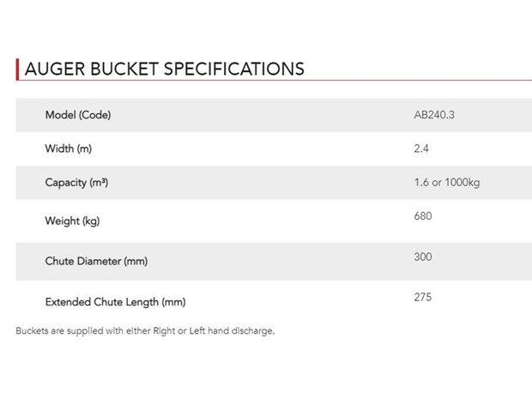This screenshot has height=399, width=532.
Task: Click the buckets discharge footnote text
Action: pyautogui.click(x=145, y=331)
